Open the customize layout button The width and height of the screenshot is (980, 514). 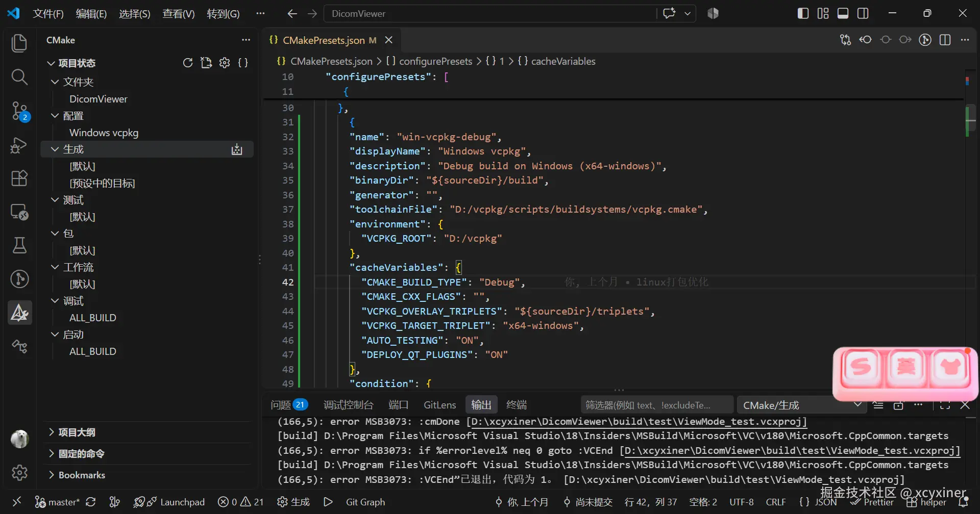(823, 13)
